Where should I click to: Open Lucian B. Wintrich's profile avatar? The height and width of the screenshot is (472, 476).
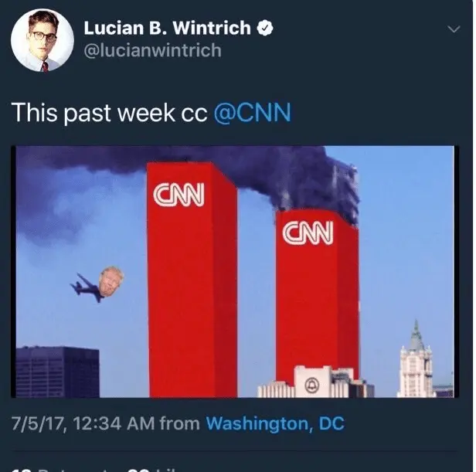click(42, 40)
